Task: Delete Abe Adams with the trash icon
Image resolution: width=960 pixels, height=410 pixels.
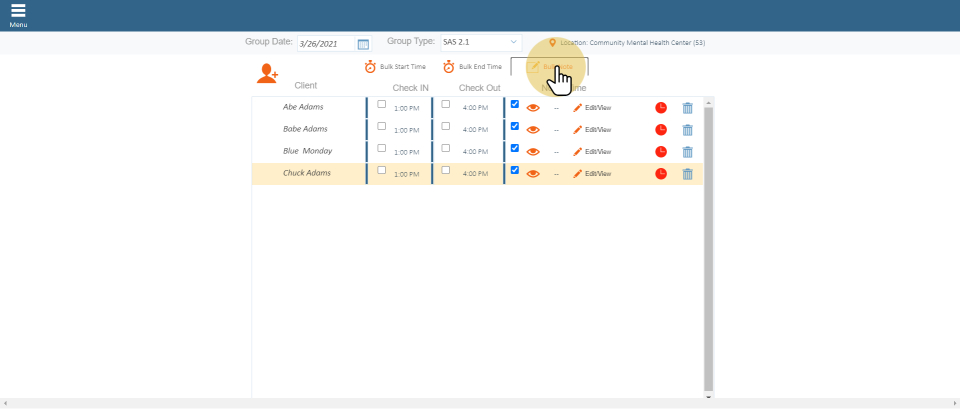Action: pyautogui.click(x=687, y=107)
